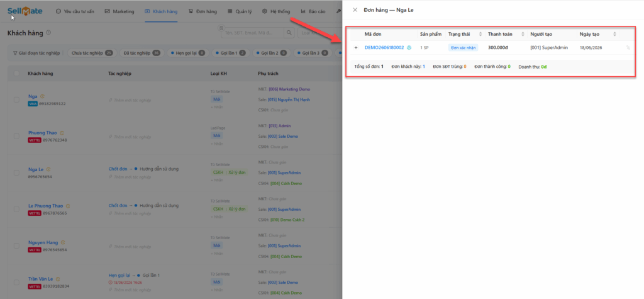Select the Chưa tác nghiệp filter chip
644x299 pixels.
(92, 53)
